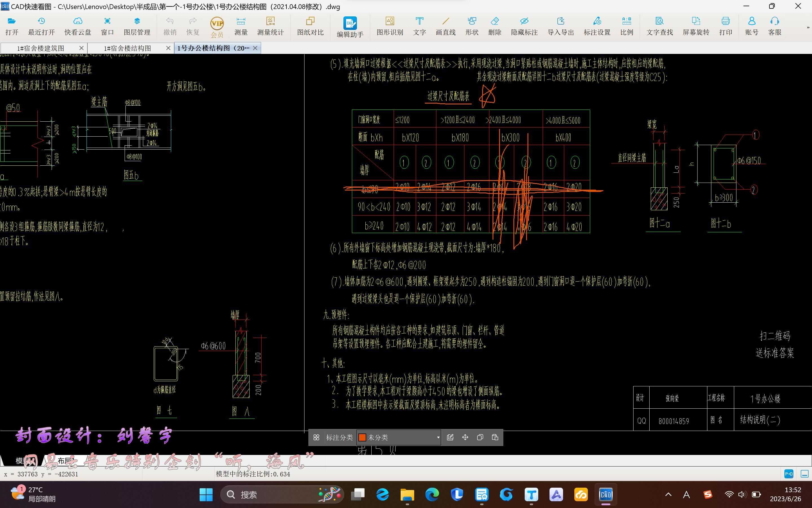Open the weather widget showing 27°C
The width and height of the screenshot is (812, 508).
click(33, 494)
